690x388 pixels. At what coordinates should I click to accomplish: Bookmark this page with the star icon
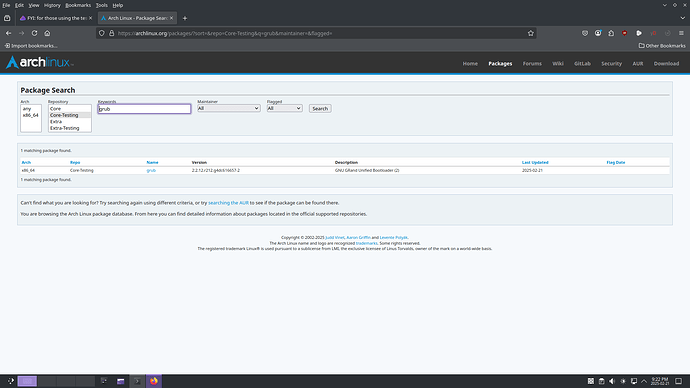click(x=531, y=33)
